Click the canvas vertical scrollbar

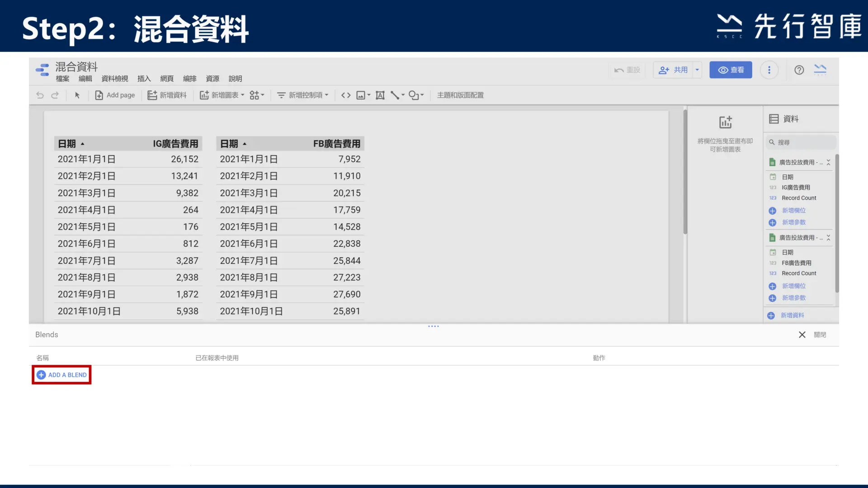coord(685,172)
